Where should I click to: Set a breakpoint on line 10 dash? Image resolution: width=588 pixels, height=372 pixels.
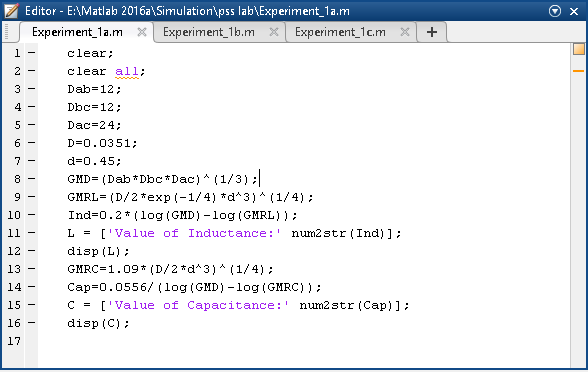[x=32, y=215]
